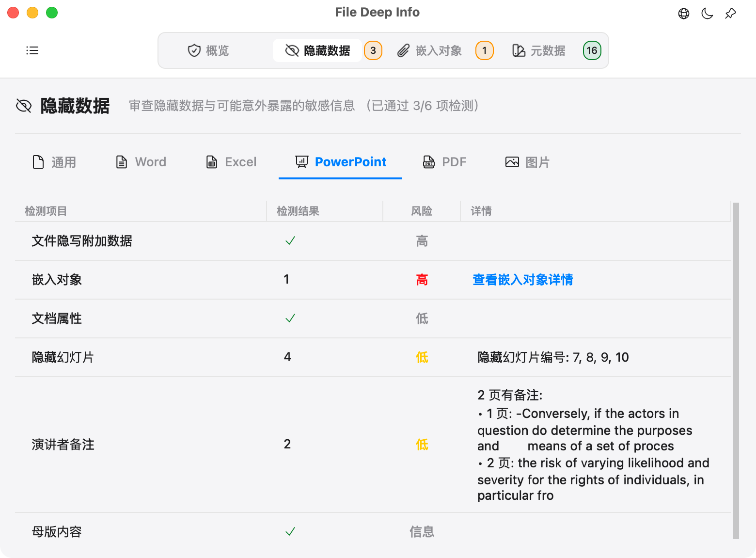The image size is (756, 558).
Task: Click the orange badge showing 1
Action: [x=485, y=50]
